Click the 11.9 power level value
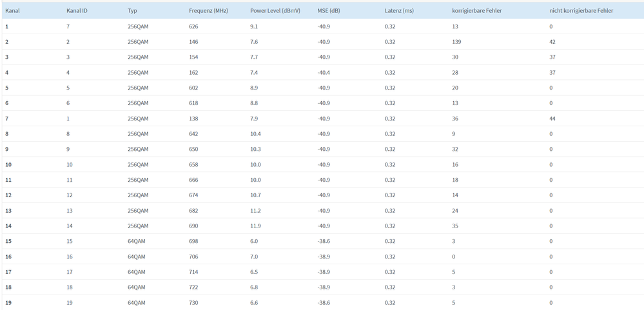644x310 pixels. pos(255,226)
